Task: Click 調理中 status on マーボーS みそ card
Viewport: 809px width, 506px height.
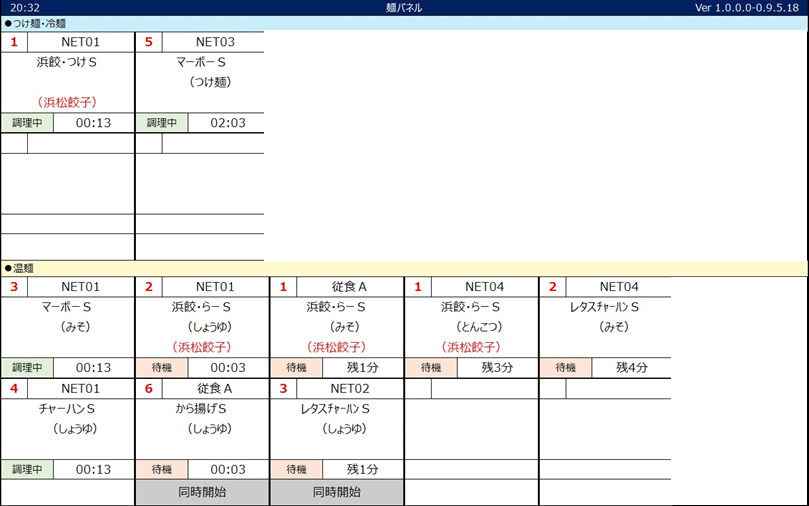Action: click(26, 367)
